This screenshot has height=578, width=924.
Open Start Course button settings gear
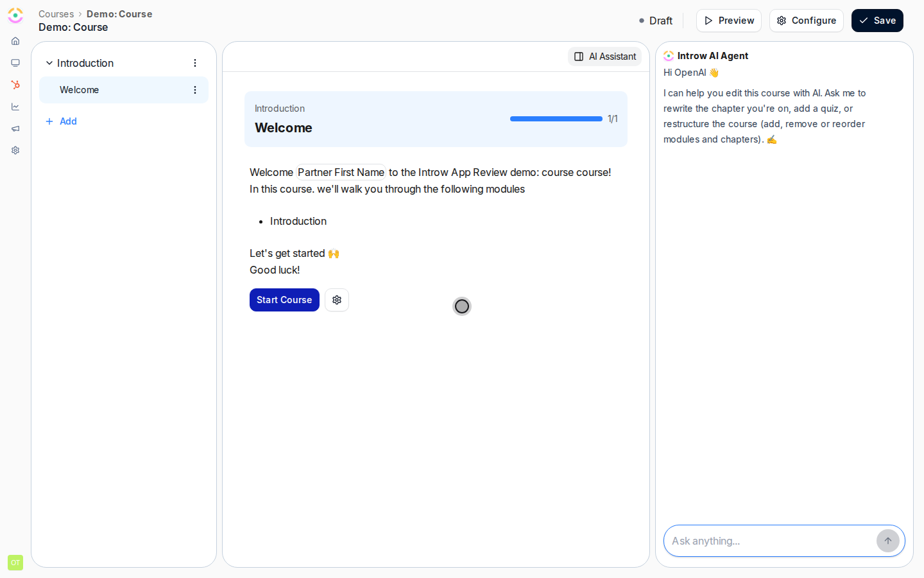pos(337,300)
